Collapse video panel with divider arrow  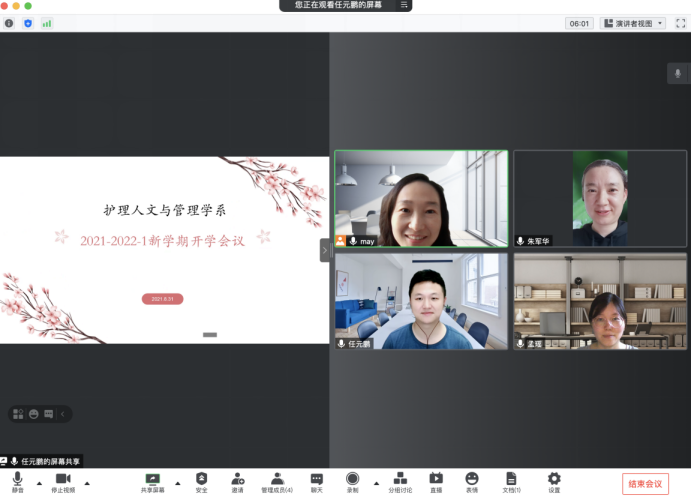(x=325, y=250)
